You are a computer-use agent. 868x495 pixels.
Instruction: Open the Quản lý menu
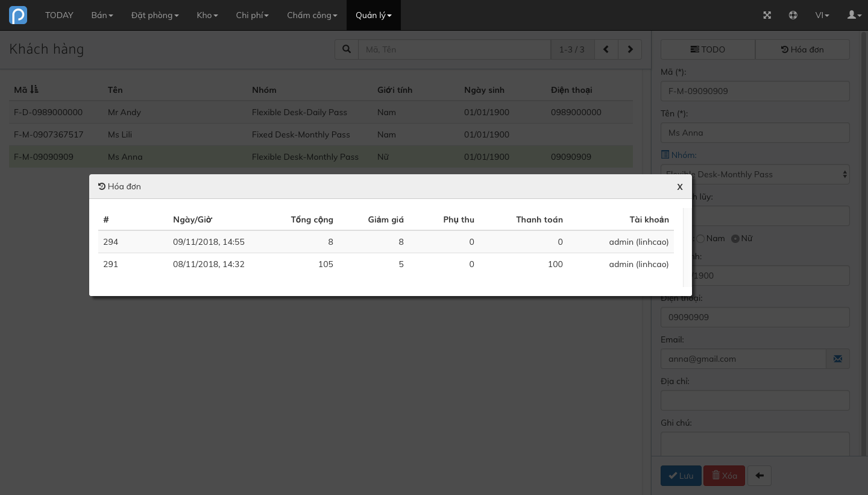pos(374,15)
